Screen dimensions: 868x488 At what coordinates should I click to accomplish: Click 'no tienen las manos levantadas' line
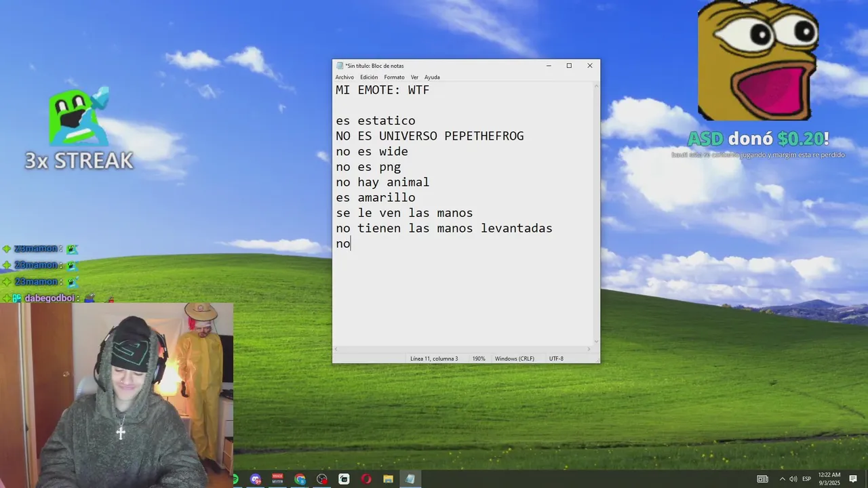[x=444, y=228]
